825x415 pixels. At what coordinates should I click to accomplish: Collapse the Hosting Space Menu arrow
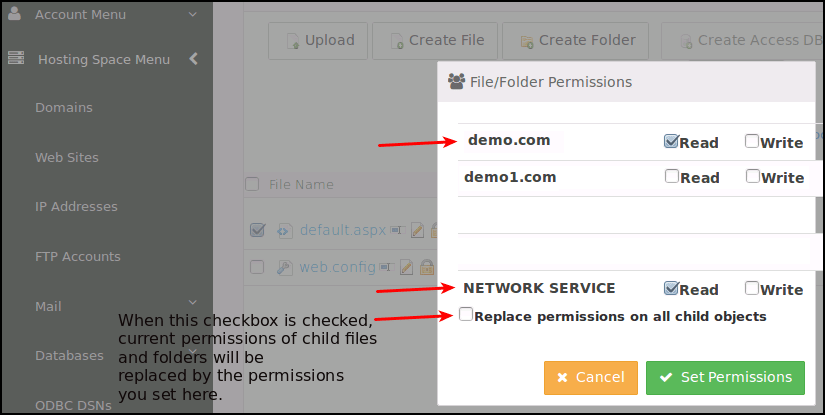193,59
